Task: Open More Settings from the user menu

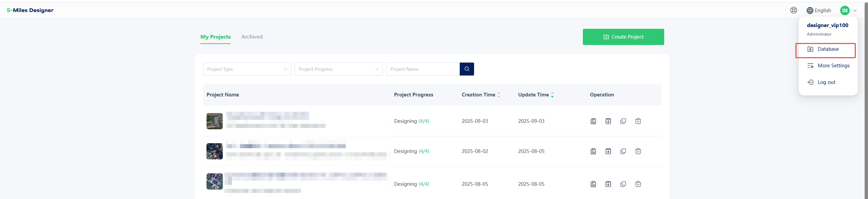Action: click(x=828, y=66)
